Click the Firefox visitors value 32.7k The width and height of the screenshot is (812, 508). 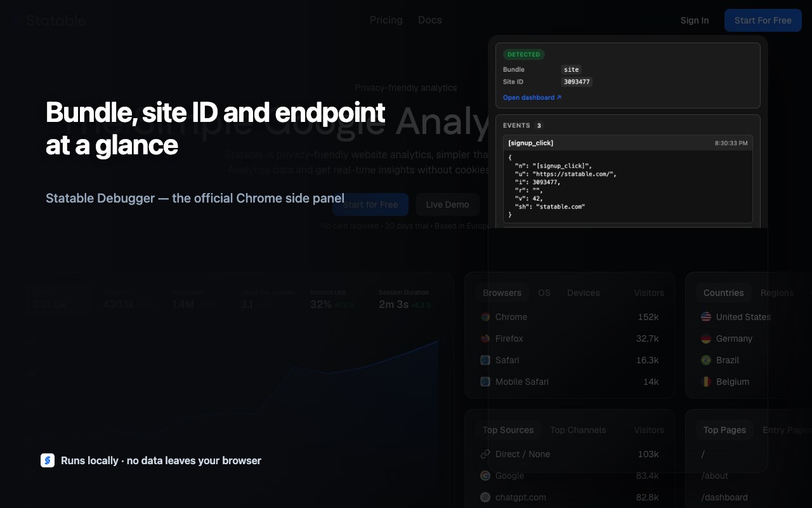pos(648,338)
